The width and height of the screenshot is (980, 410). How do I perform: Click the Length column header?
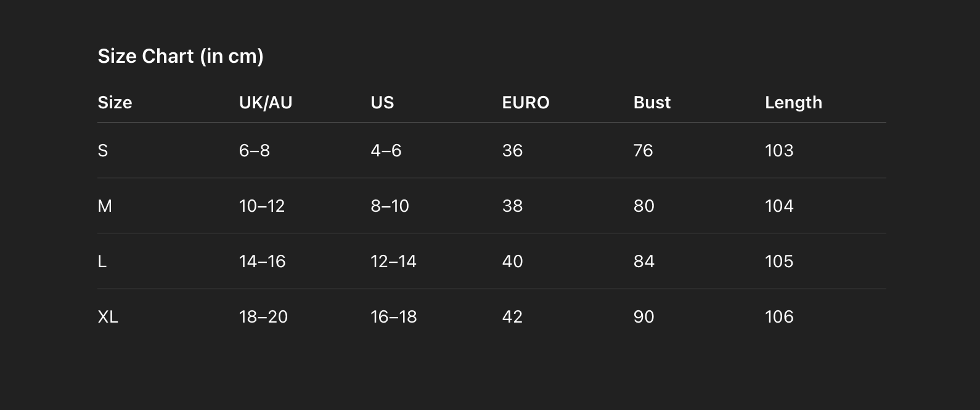tap(793, 102)
